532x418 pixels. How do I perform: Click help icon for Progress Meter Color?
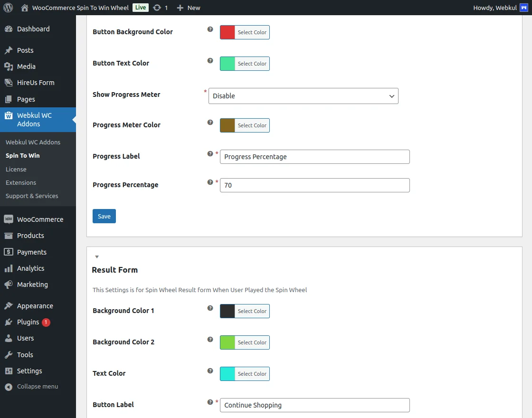coord(210,122)
